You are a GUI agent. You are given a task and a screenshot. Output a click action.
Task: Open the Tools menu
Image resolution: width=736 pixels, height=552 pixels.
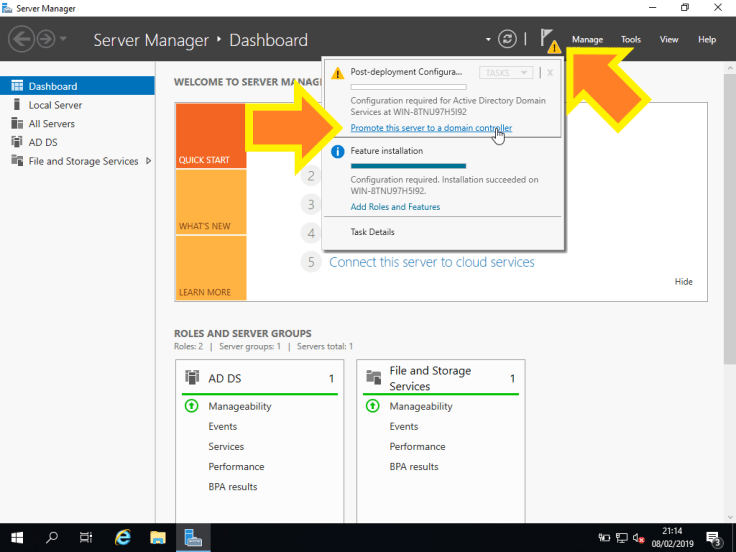[630, 40]
